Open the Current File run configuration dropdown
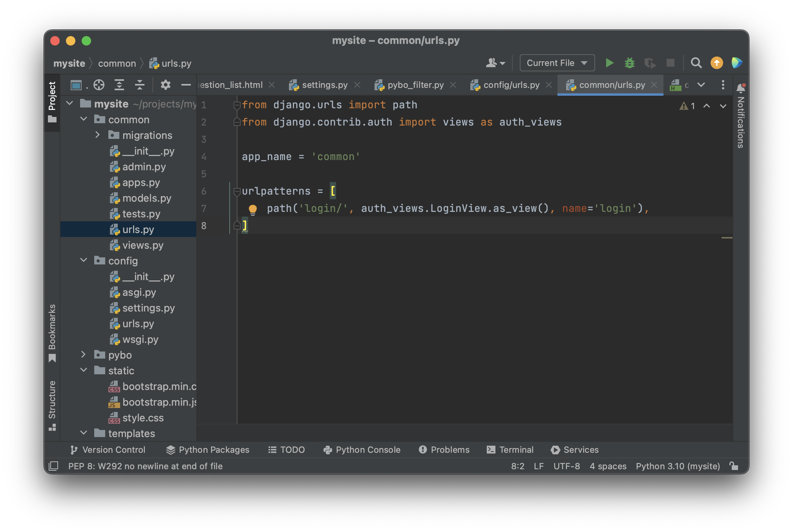Image resolution: width=793 pixels, height=532 pixels. [557, 63]
